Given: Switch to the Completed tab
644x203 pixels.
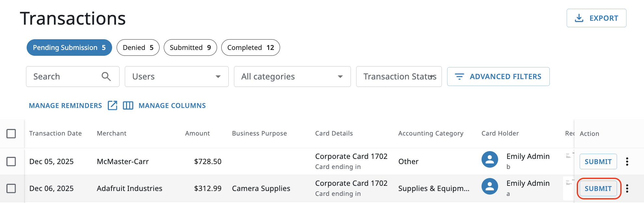Looking at the screenshot, I should 251,48.
